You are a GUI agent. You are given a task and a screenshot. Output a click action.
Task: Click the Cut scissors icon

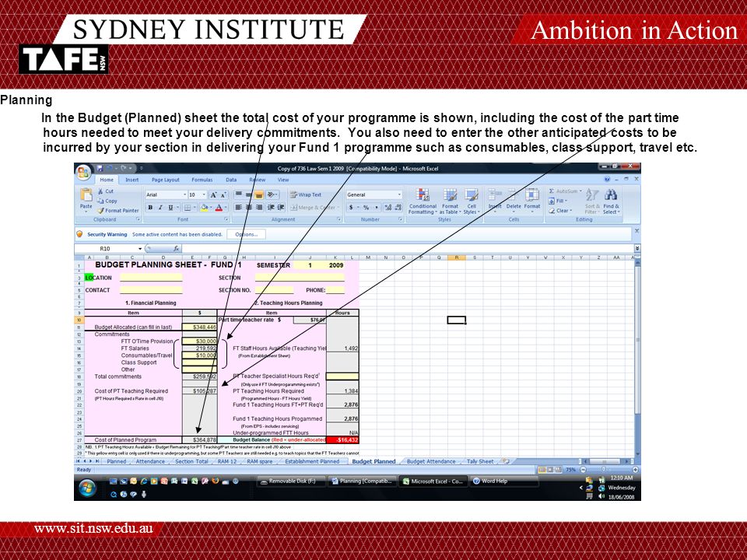click(x=100, y=191)
